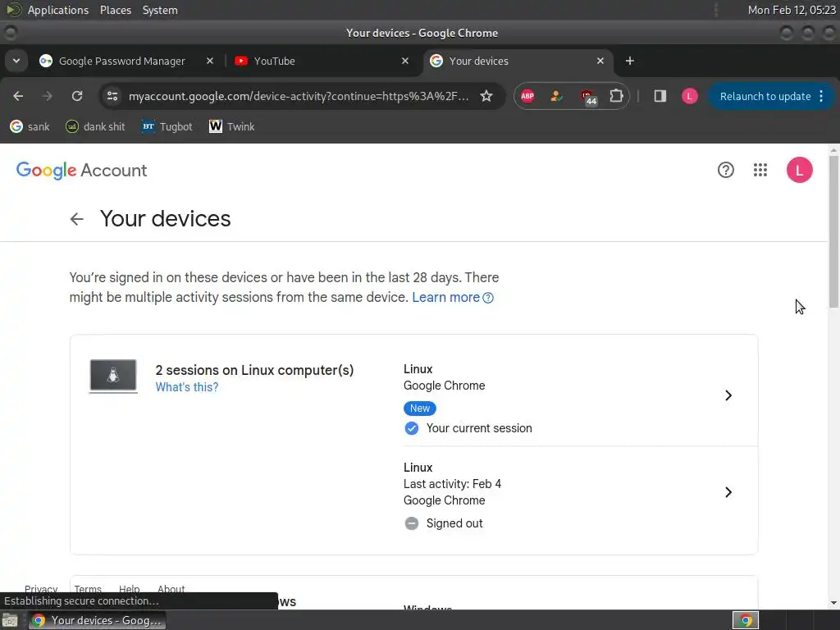The image size is (840, 630).
Task: Open the tab search dropdown arrow
Action: [x=16, y=61]
